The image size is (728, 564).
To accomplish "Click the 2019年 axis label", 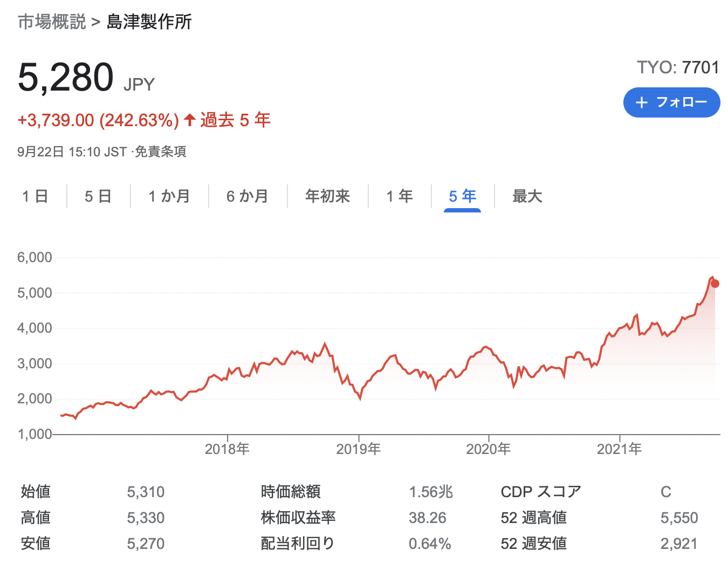I will (359, 449).
